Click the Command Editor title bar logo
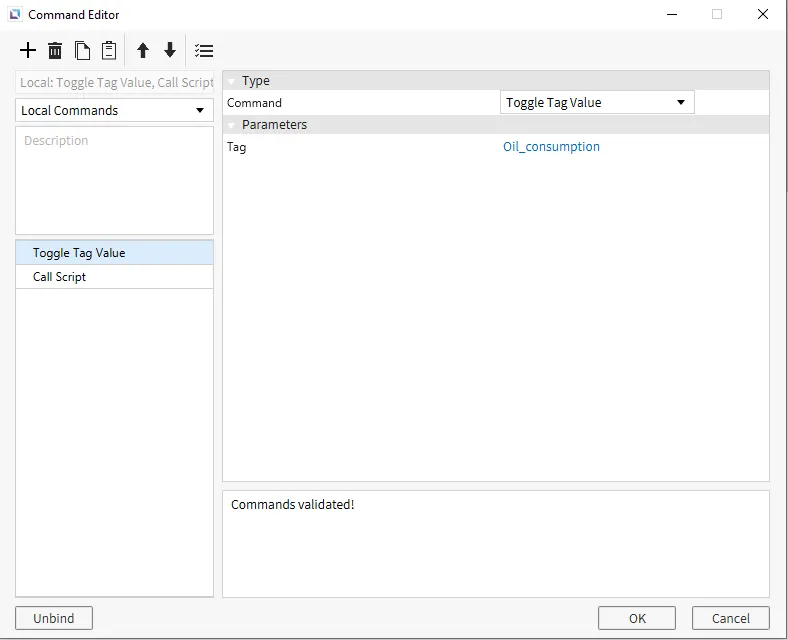Viewport: 788px width, 640px height. [x=14, y=15]
